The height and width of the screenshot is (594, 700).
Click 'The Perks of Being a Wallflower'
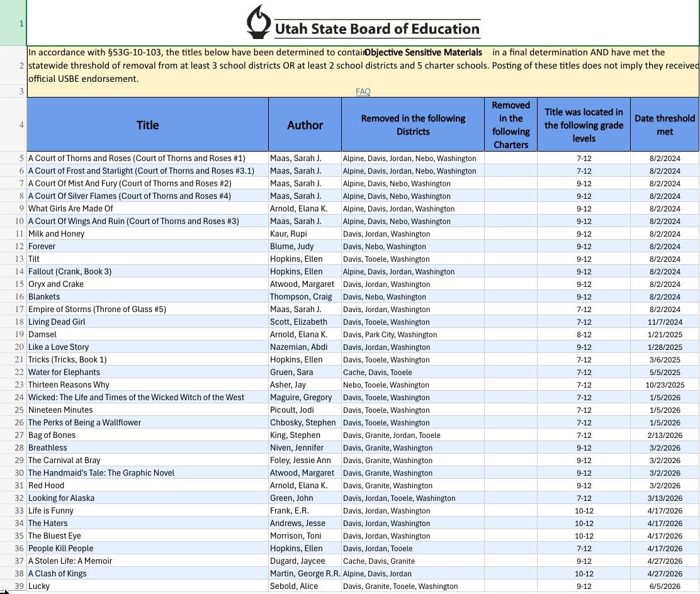coord(148,422)
